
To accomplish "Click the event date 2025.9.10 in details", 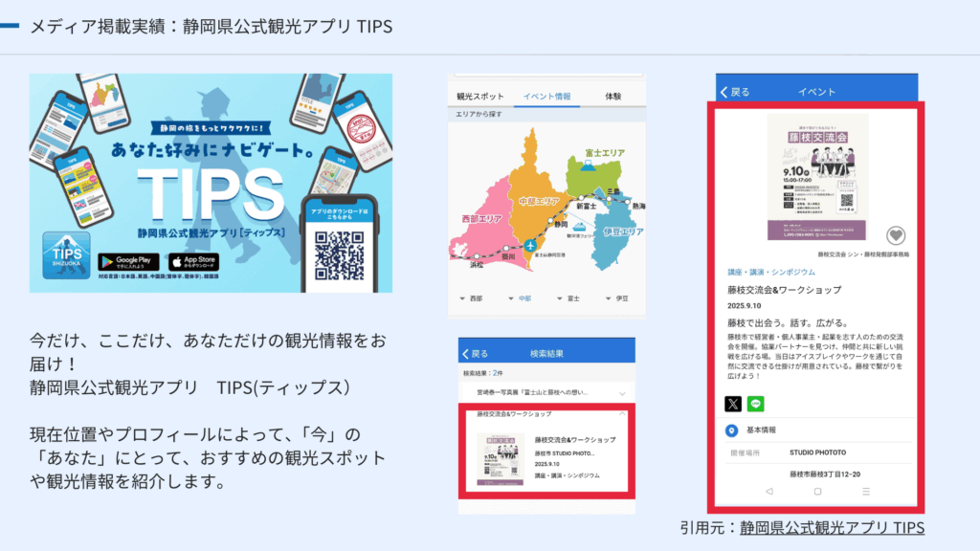I will [744, 306].
